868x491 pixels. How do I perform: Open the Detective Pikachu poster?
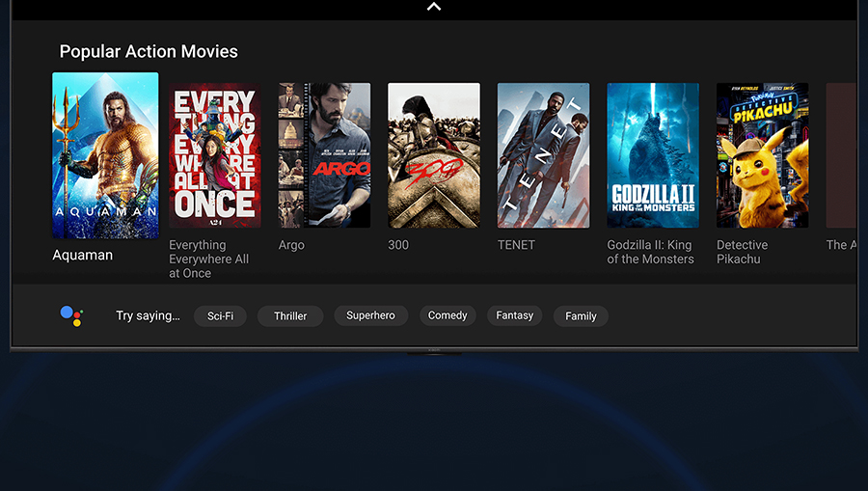(763, 155)
